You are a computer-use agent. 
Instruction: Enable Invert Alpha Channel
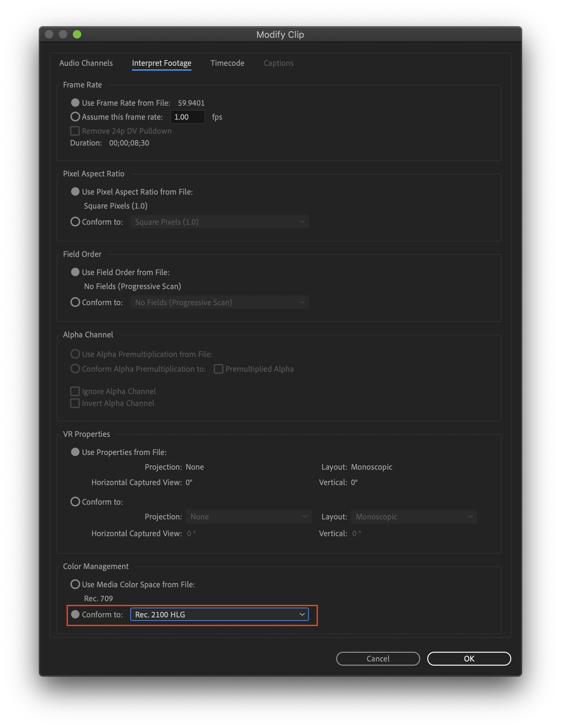(x=75, y=403)
